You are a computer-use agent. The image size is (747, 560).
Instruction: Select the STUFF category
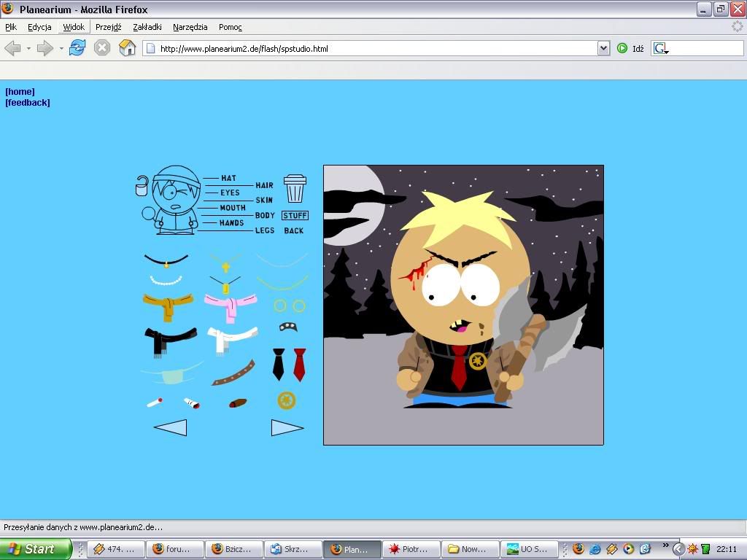pos(295,216)
